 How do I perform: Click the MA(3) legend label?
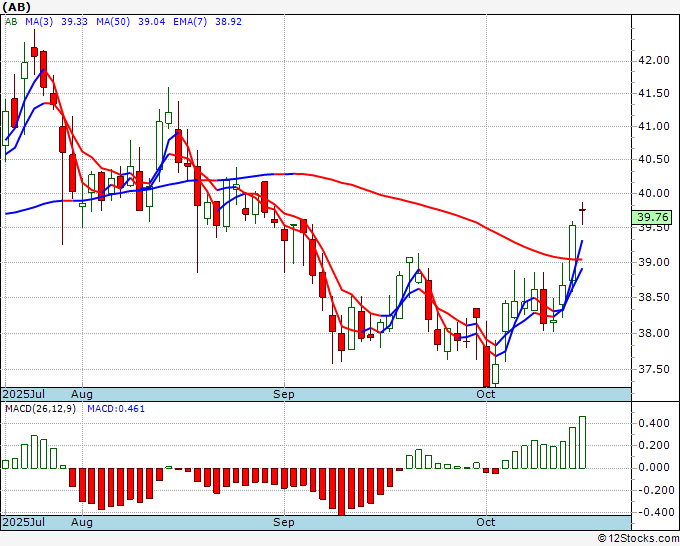(39, 22)
